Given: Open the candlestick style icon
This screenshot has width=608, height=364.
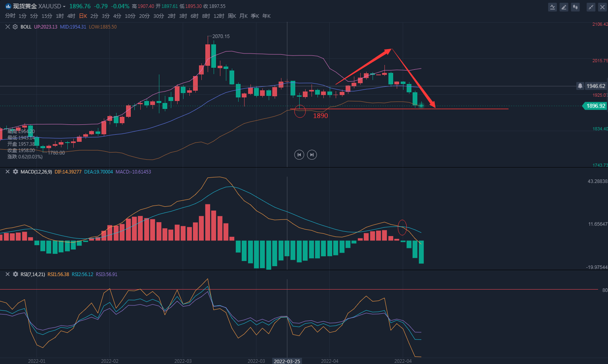Looking at the screenshot, I should coord(575,7).
